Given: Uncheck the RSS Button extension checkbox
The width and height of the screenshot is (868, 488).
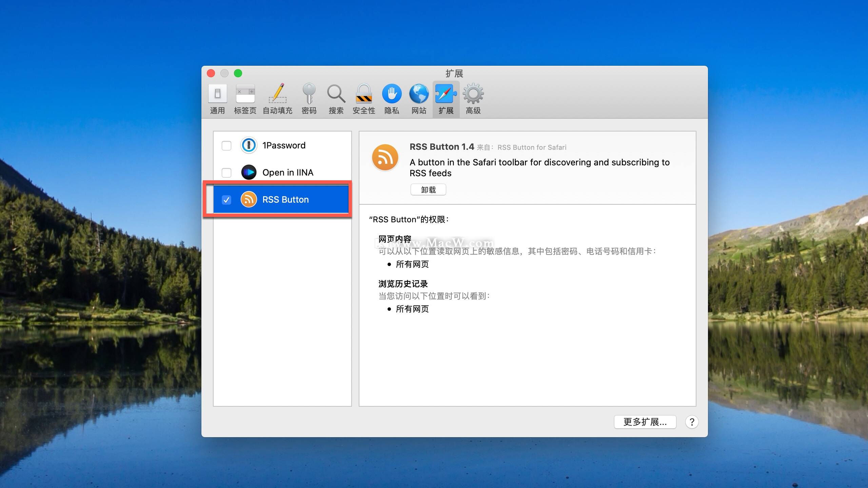Looking at the screenshot, I should (226, 200).
